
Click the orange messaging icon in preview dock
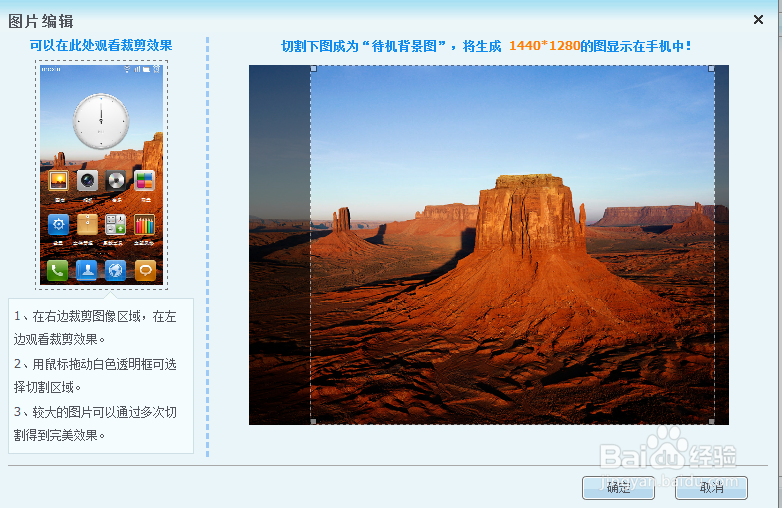[x=145, y=271]
